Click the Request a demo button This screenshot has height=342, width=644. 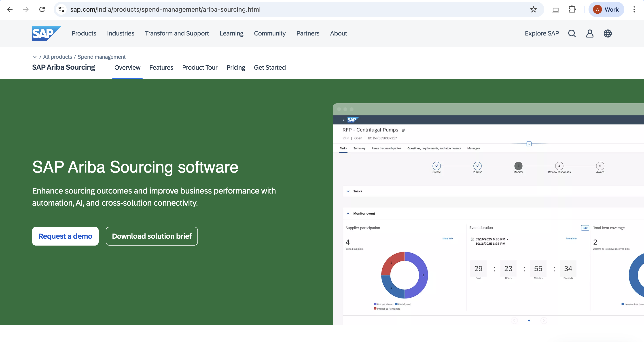[65, 236]
